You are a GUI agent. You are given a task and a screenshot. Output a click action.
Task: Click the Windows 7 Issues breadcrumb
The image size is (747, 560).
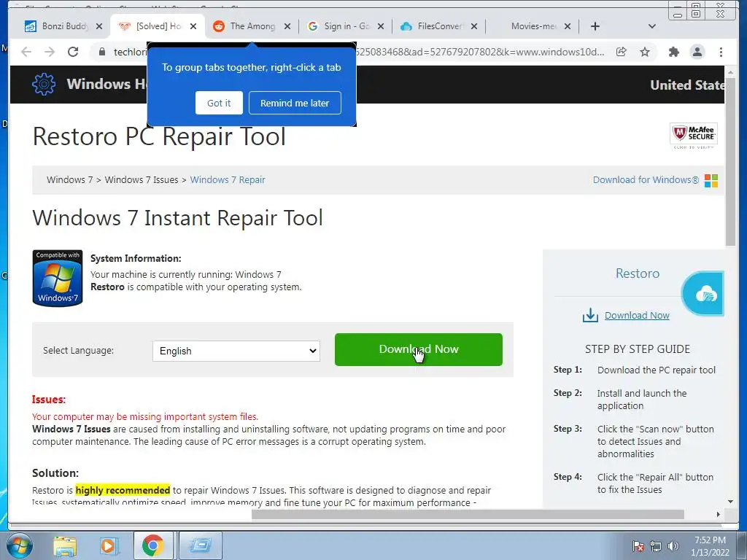pyautogui.click(x=142, y=179)
